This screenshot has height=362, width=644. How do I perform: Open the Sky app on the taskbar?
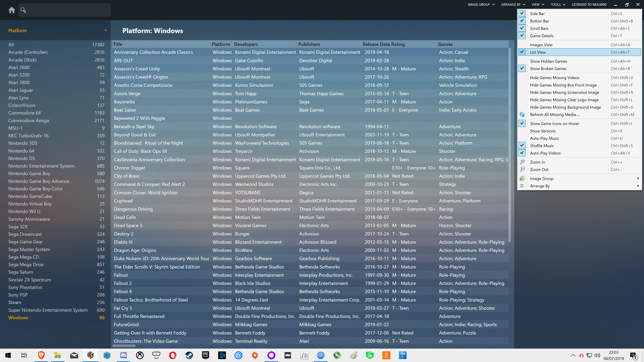403,355
